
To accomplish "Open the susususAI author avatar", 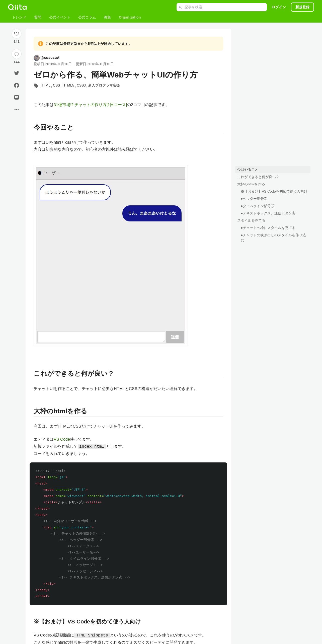I will pos(37,58).
